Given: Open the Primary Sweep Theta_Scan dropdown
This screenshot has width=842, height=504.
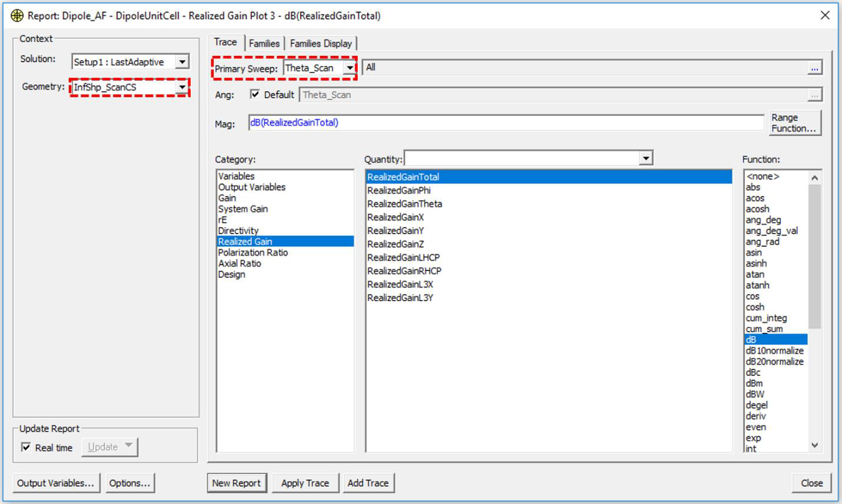Looking at the screenshot, I should pyautogui.click(x=350, y=68).
